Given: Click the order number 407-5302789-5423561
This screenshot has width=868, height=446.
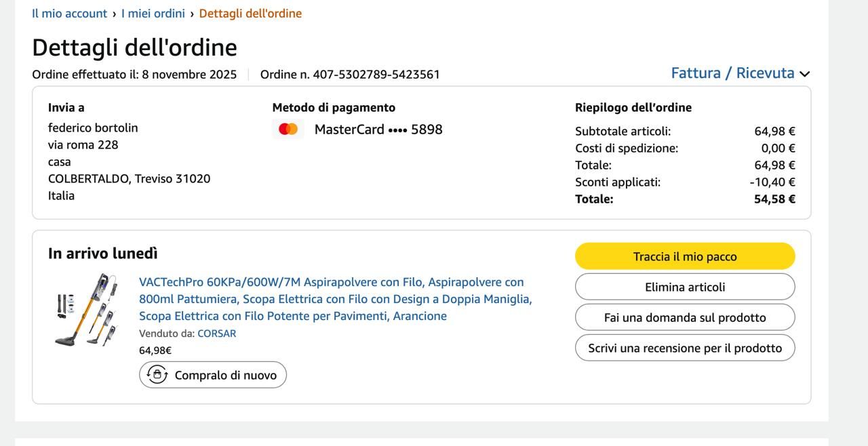Looking at the screenshot, I should coord(376,75).
